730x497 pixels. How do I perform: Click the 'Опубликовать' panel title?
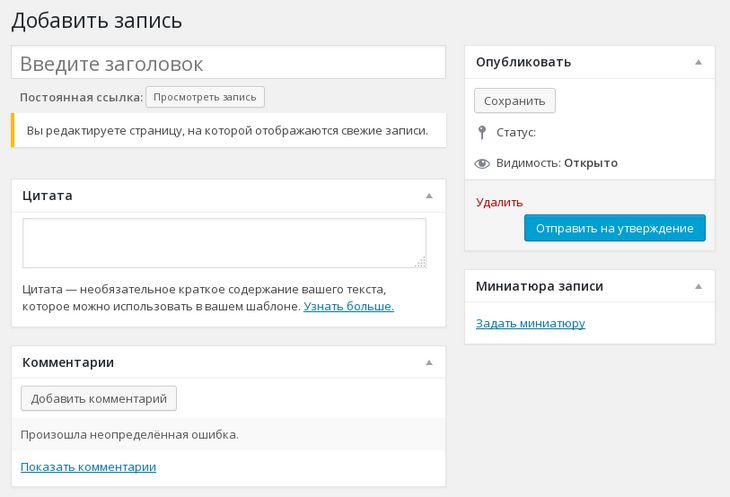coord(523,62)
